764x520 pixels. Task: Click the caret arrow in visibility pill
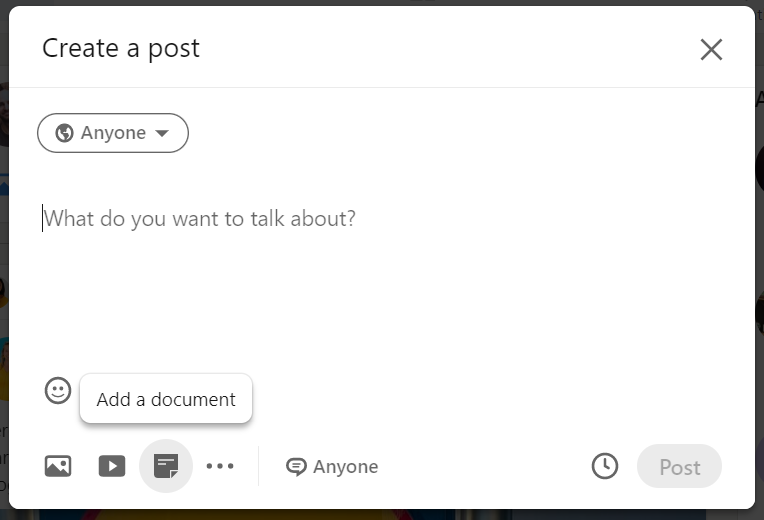[x=162, y=134]
